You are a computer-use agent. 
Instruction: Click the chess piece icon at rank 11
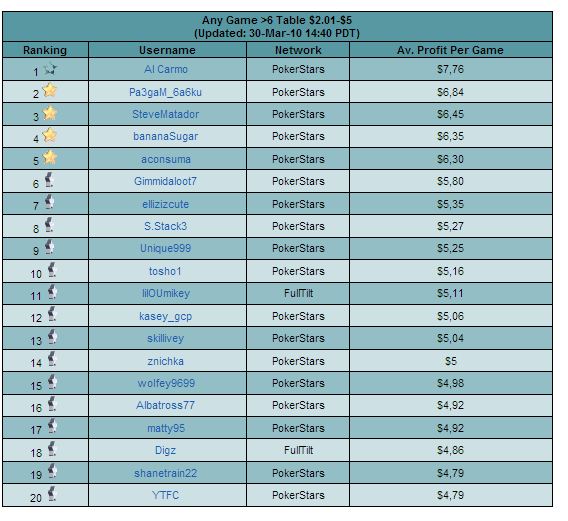pyautogui.click(x=52, y=292)
